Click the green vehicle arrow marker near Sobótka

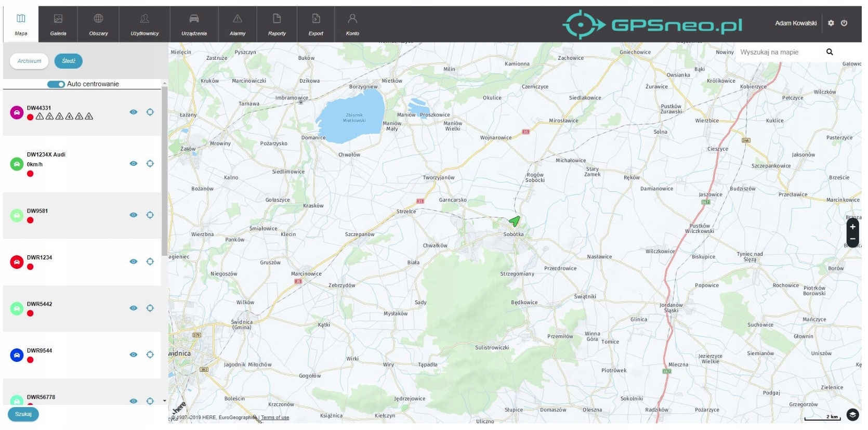515,221
